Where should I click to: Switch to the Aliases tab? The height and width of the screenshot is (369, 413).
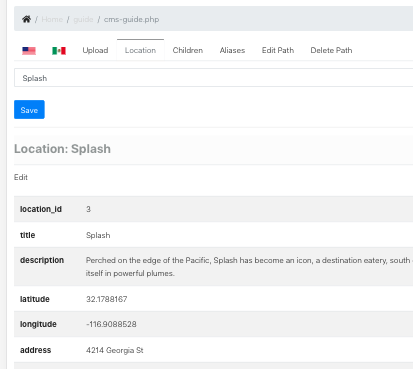point(232,50)
